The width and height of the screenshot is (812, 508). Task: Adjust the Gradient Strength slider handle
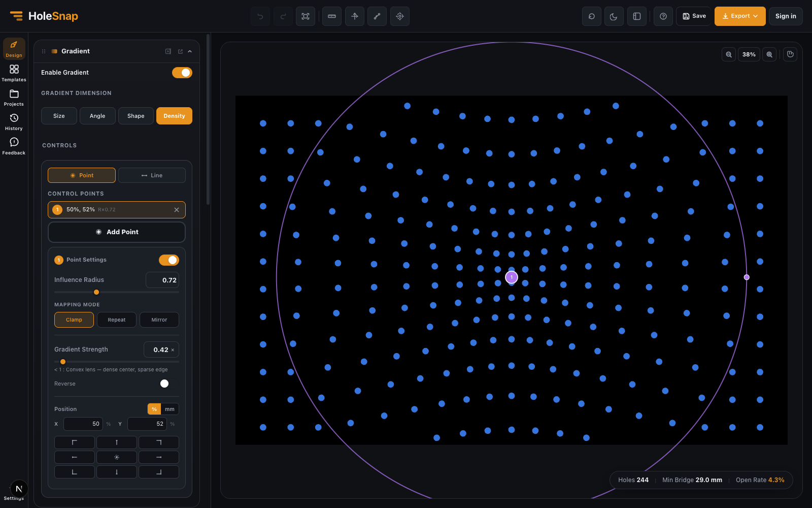click(63, 362)
